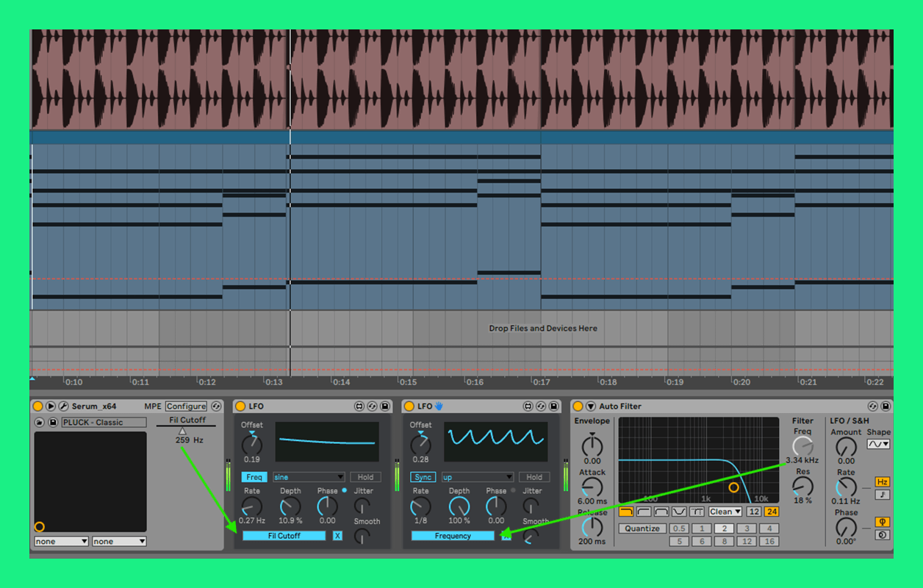Image resolution: width=923 pixels, height=588 pixels.
Task: Click the Serum hot-swap preset folder icon
Action: pyautogui.click(x=40, y=422)
